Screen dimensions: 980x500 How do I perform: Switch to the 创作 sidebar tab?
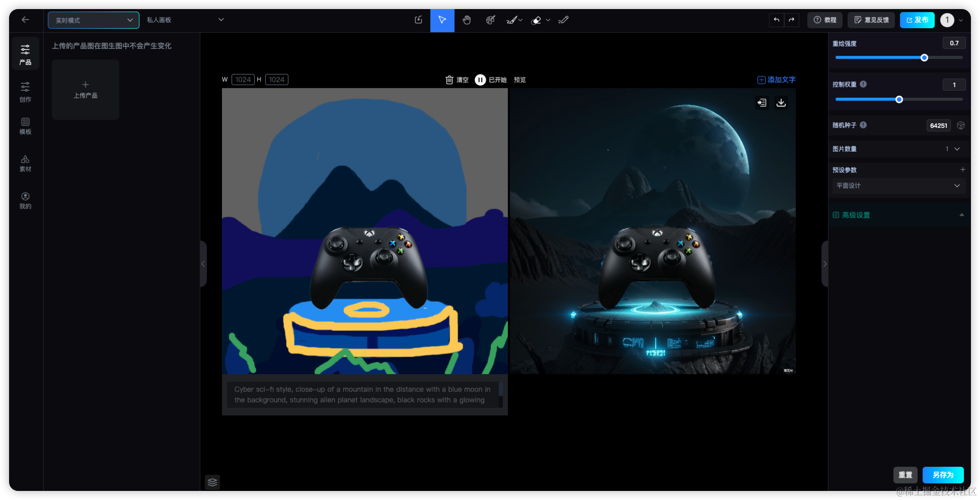[x=25, y=92]
